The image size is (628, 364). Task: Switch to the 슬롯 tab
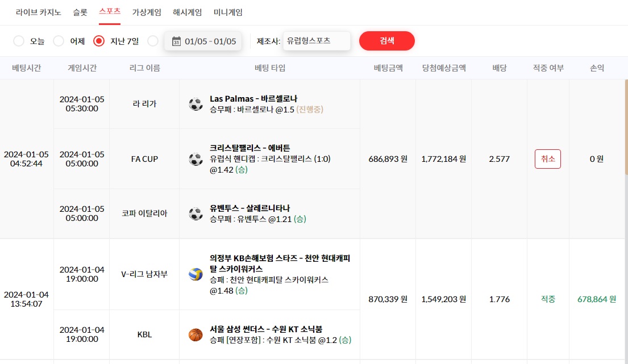(x=80, y=12)
